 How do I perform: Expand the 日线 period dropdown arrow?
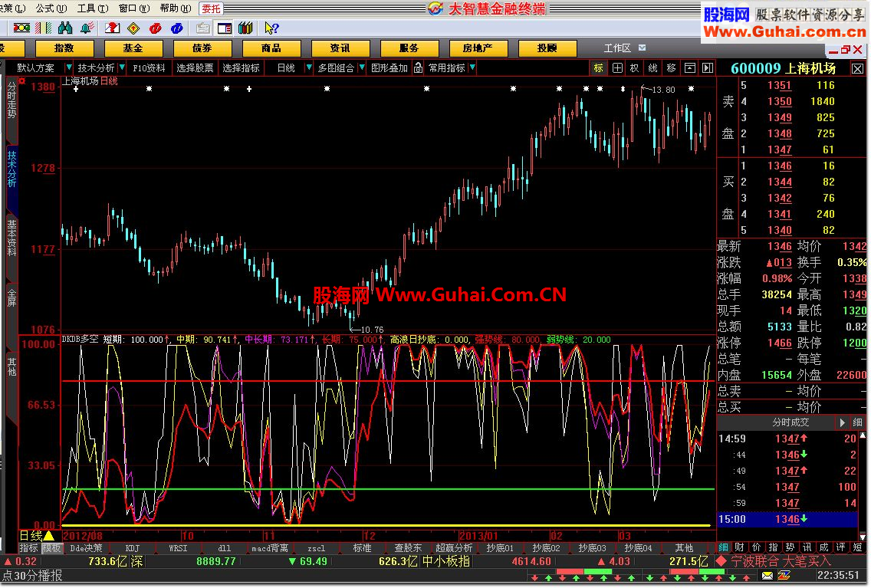[308, 67]
